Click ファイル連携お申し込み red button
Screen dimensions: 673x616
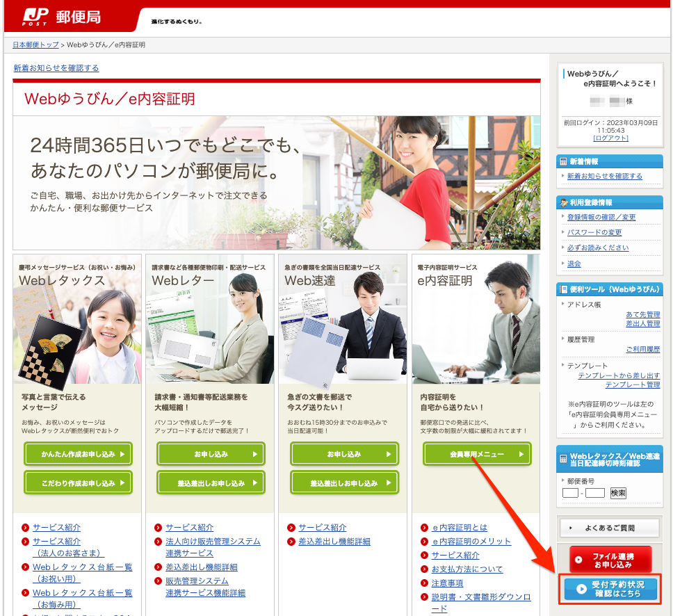pos(610,560)
